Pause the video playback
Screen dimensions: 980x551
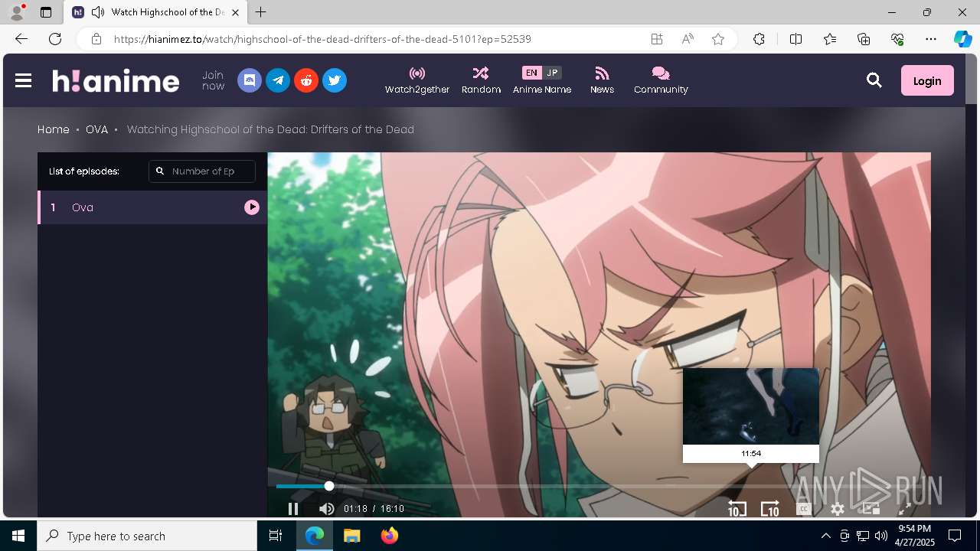[293, 509]
